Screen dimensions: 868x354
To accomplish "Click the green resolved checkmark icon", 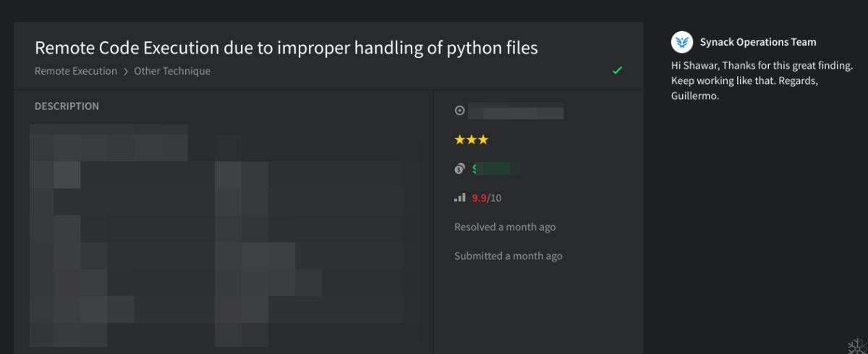I will click(x=617, y=70).
